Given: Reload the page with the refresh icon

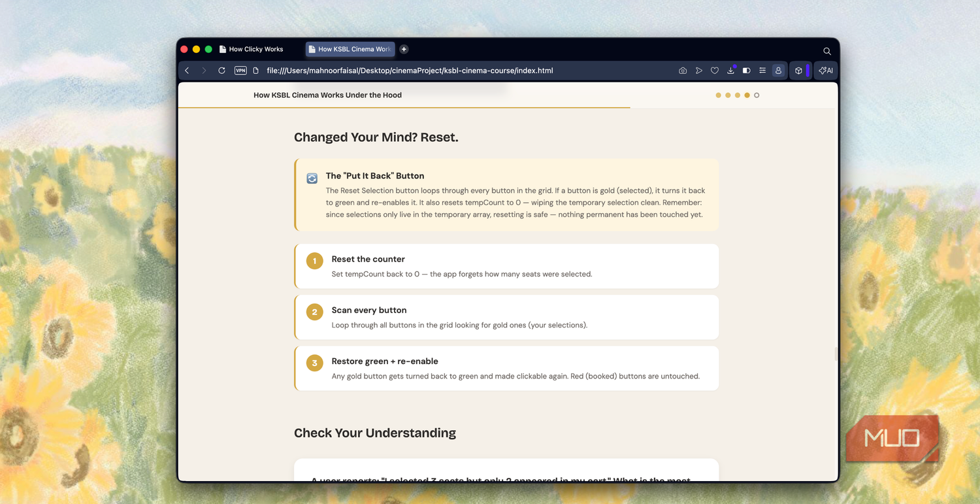Looking at the screenshot, I should tap(221, 71).
